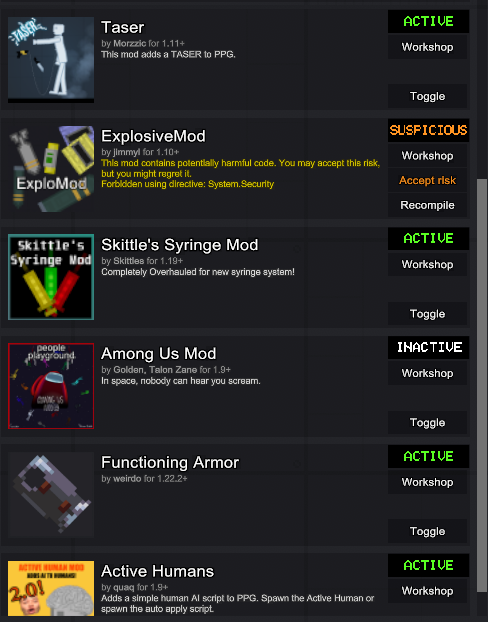Select the Skittle's Syringe Mod thumbnail
The image size is (488, 622).
pos(51,277)
